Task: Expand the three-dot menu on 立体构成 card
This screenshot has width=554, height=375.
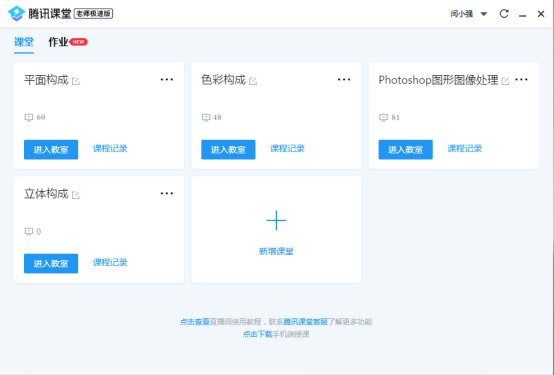Action: pyautogui.click(x=167, y=193)
